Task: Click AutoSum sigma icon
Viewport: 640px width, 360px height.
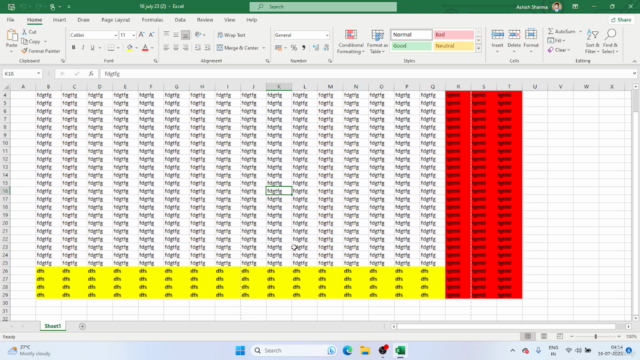Action: [551, 31]
